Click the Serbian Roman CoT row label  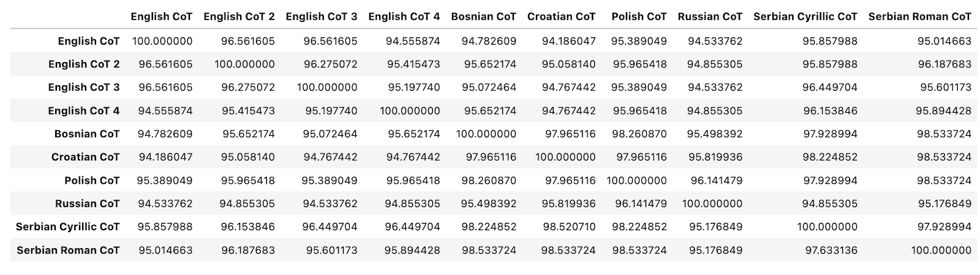click(68, 250)
